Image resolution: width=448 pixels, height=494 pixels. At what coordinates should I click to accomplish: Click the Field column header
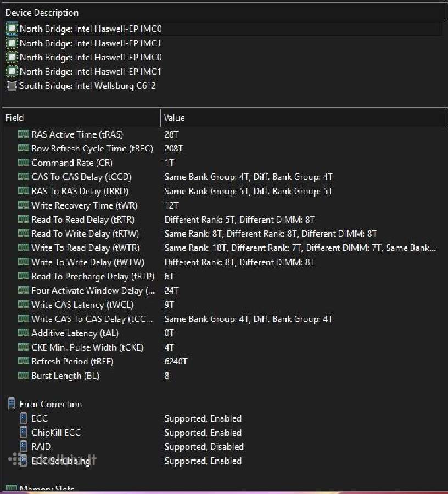(81, 118)
